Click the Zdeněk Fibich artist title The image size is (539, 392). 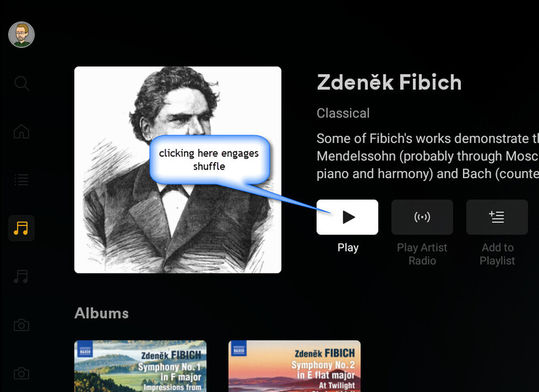click(389, 83)
